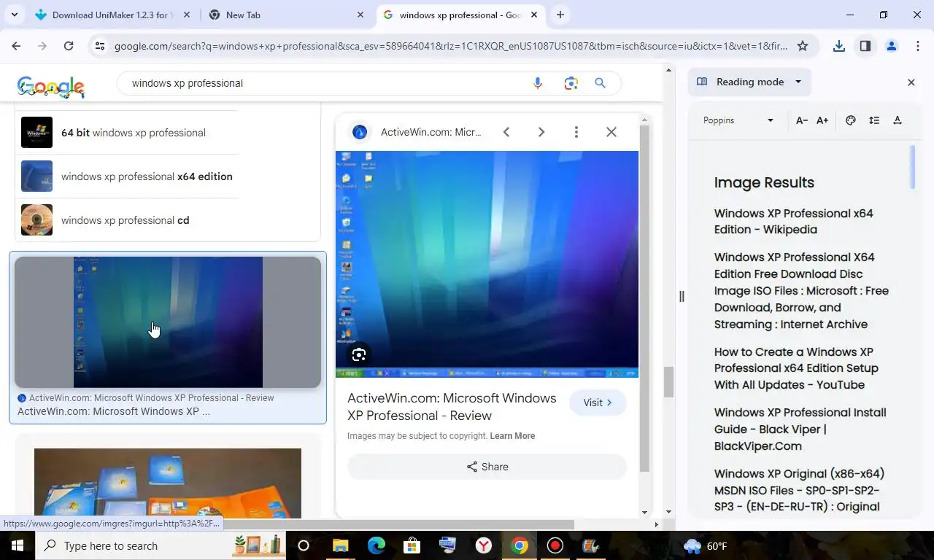Open Windows XP boxes photo thumbnail
The image size is (934, 560).
click(x=168, y=483)
